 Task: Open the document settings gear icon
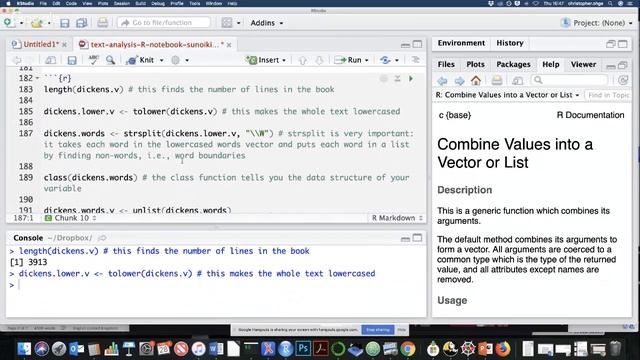[176, 60]
